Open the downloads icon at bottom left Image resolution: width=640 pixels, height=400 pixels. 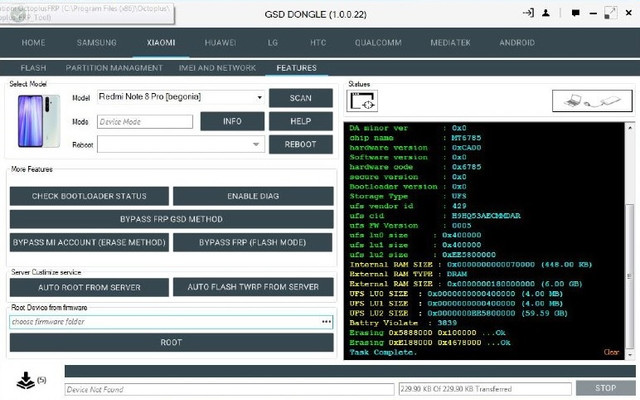25,381
